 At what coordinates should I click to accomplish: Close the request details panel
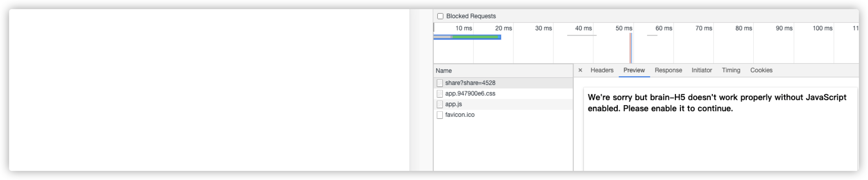tap(580, 70)
